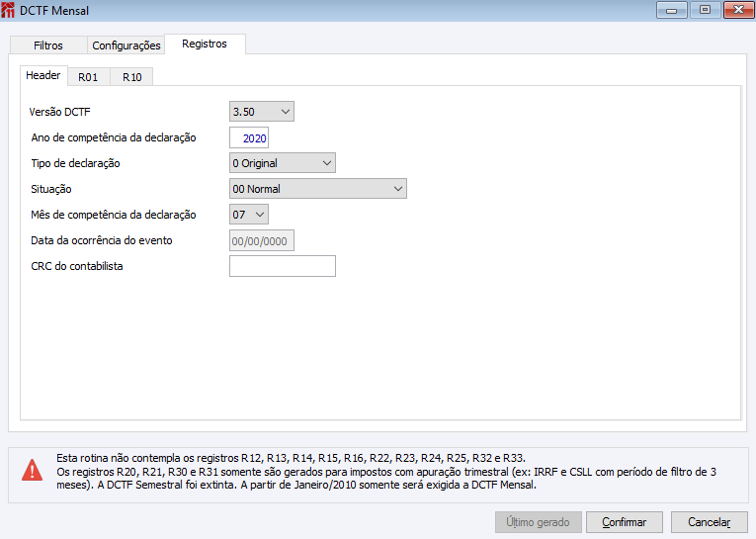
Task: Switch to the Configurações tab
Action: [126, 45]
